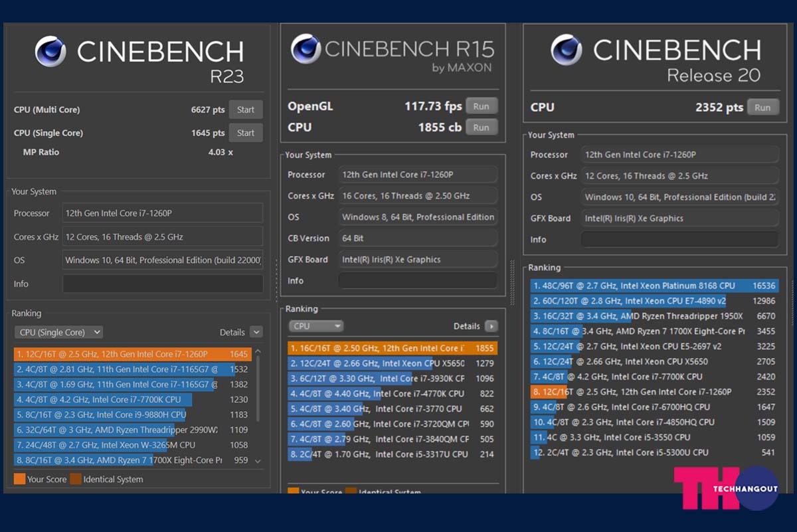797x532 pixels.
Task: Click R15 GFX Board Iris Xe Graphics field
Action: point(418,260)
